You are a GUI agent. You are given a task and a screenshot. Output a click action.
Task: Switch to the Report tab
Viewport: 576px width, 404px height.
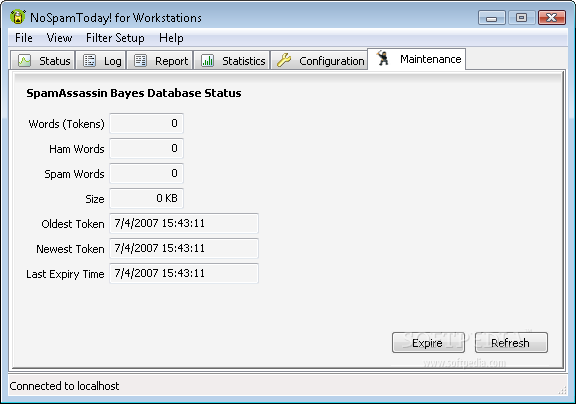[x=160, y=61]
